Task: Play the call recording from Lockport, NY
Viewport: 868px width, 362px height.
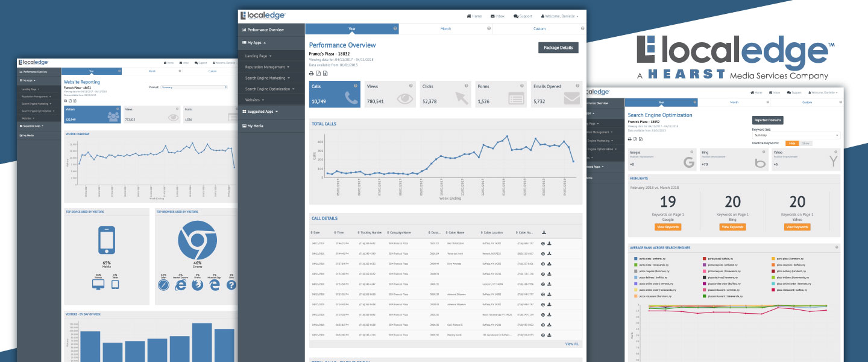Action: [543, 284]
